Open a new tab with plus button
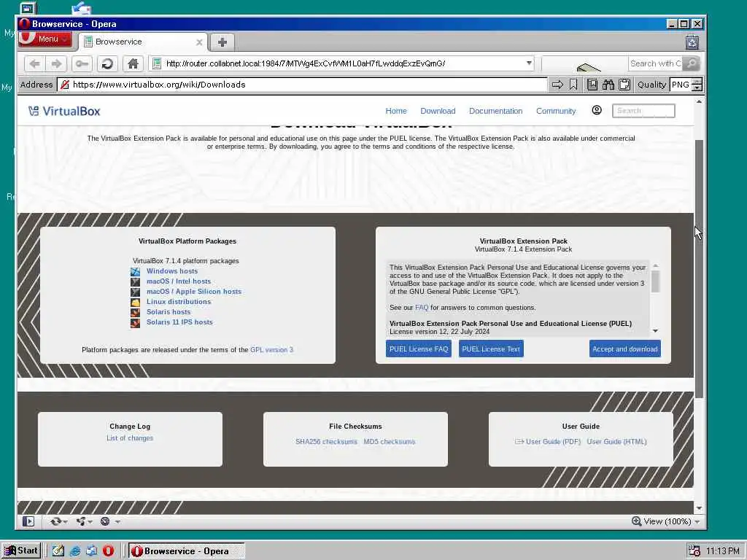The image size is (747, 560). 222,42
